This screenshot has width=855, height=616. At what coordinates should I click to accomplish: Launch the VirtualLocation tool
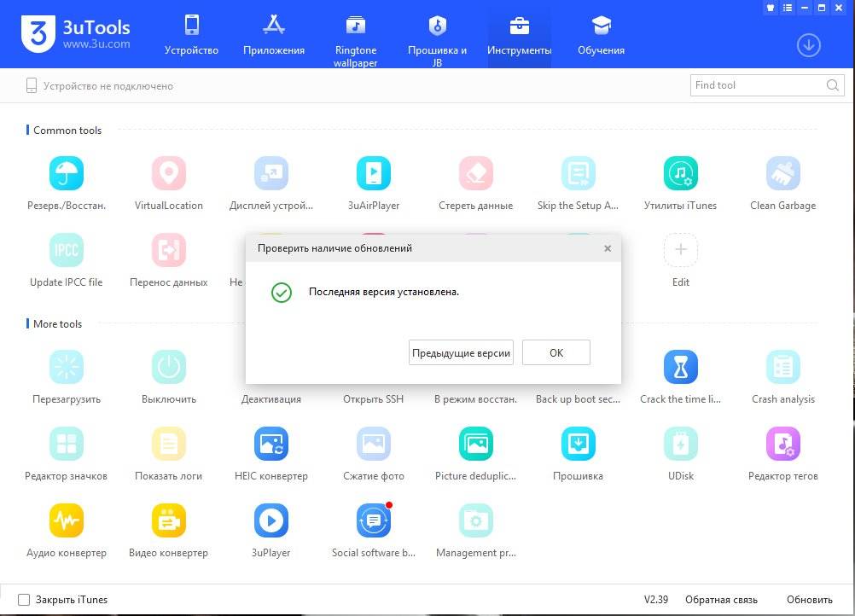pyautogui.click(x=168, y=173)
